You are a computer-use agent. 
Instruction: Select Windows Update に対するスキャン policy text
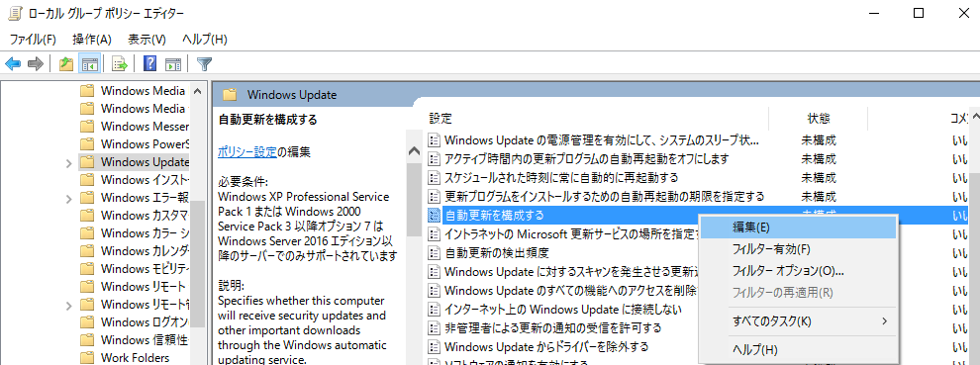pyautogui.click(x=570, y=272)
